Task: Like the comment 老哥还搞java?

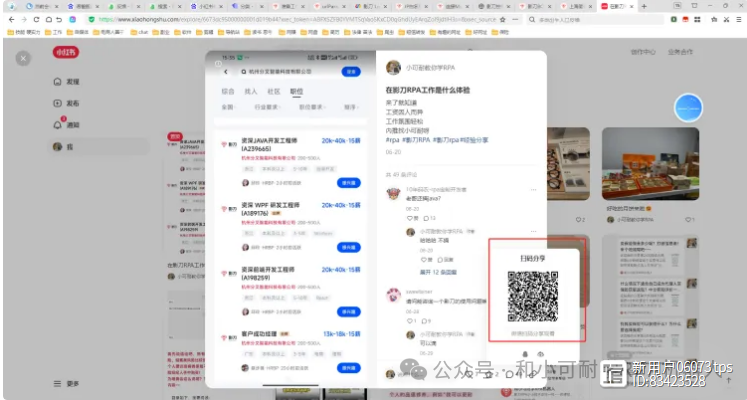Action: (x=412, y=218)
